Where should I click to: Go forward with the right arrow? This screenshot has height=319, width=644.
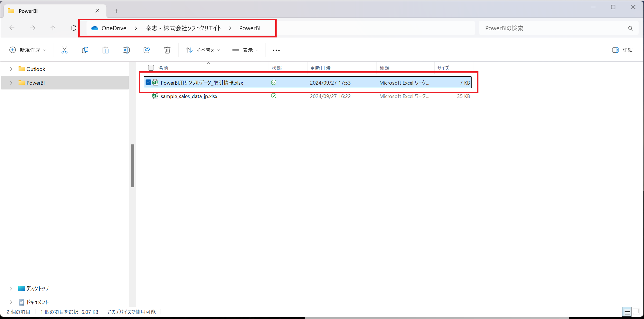[33, 28]
